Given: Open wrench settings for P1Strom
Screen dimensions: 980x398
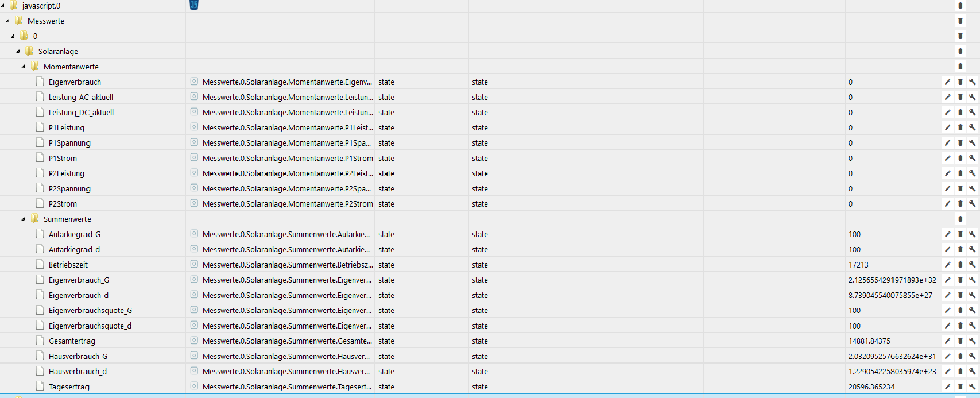Looking at the screenshot, I should [973, 158].
